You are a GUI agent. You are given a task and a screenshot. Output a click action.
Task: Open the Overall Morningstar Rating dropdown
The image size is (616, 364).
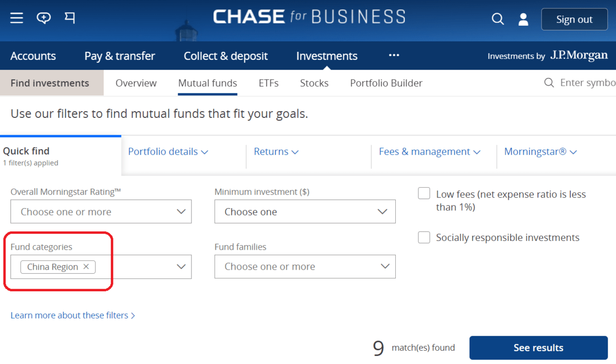click(101, 211)
